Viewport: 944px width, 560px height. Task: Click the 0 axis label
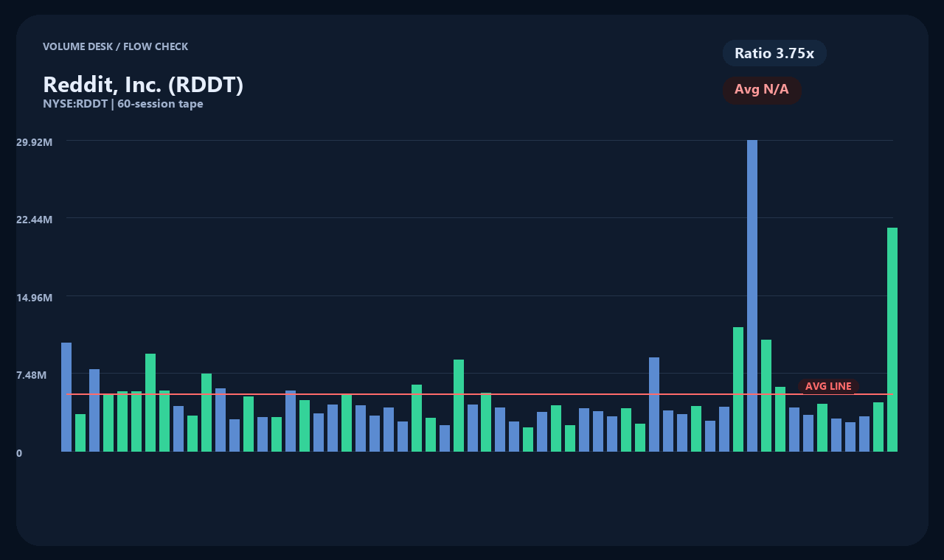click(x=19, y=453)
